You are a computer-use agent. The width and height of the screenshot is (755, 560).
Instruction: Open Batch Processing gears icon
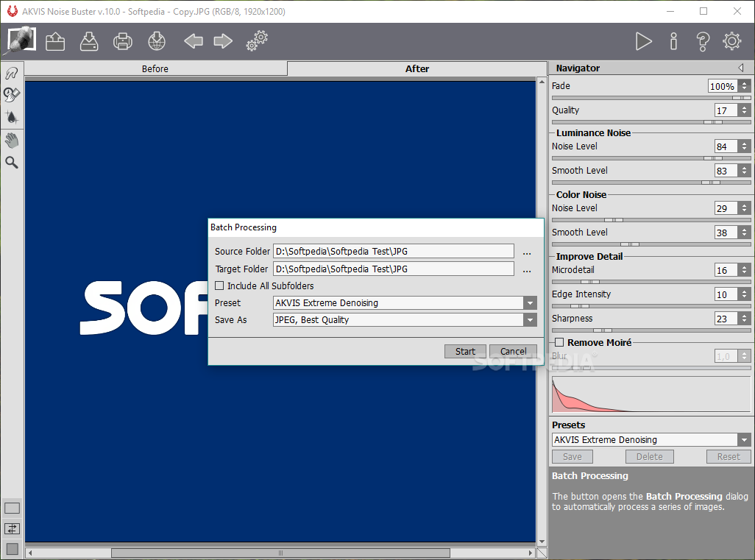(x=257, y=41)
